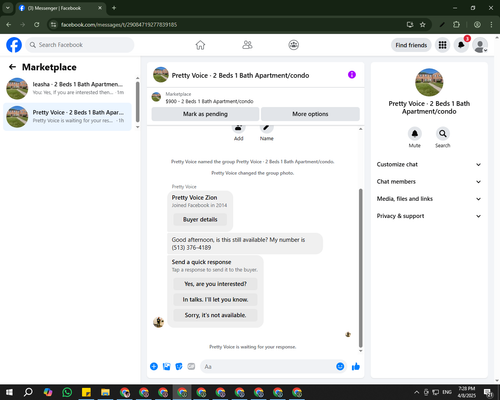Search in conversation using magnifier icon

point(443,134)
